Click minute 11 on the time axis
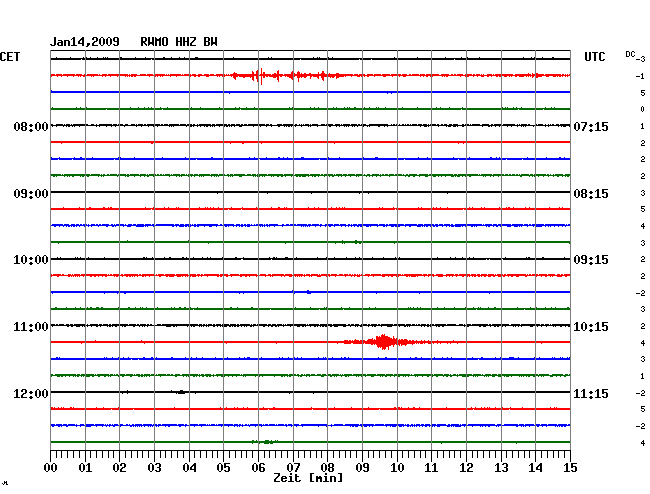The width and height of the screenshot is (650, 494). (431, 468)
